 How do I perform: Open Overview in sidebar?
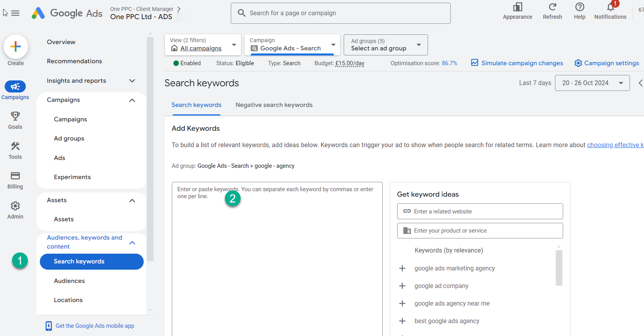[61, 42]
